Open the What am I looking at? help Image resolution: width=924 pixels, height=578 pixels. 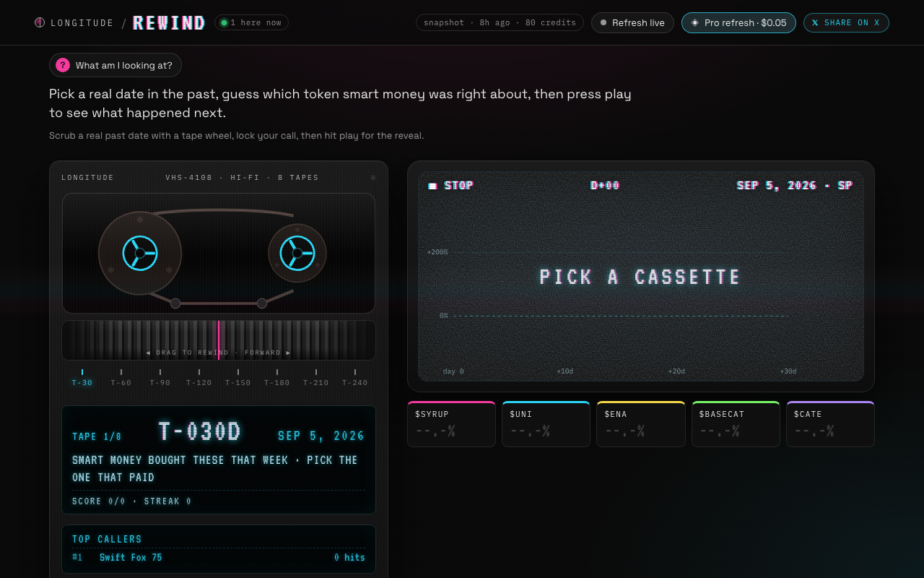(115, 65)
